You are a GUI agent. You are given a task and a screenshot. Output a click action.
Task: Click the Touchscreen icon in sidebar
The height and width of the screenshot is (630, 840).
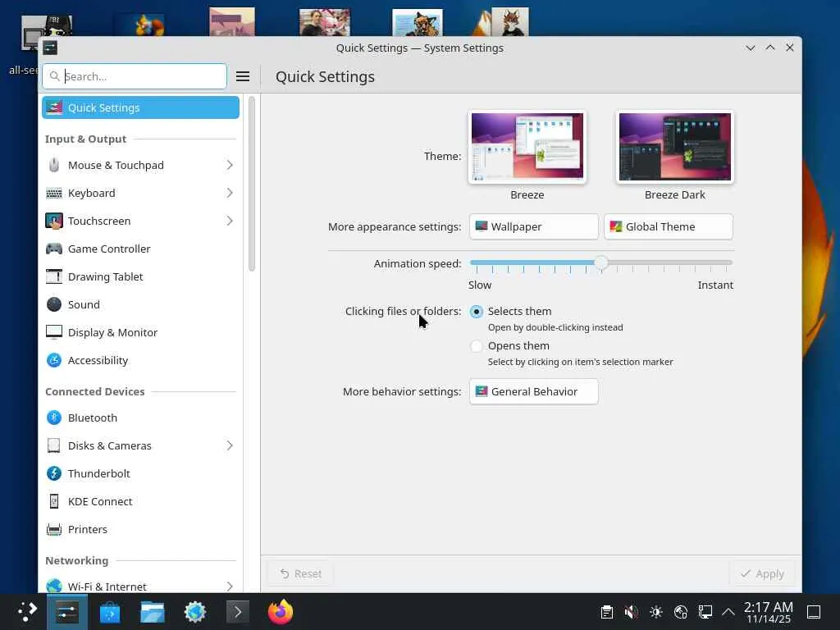(x=53, y=221)
